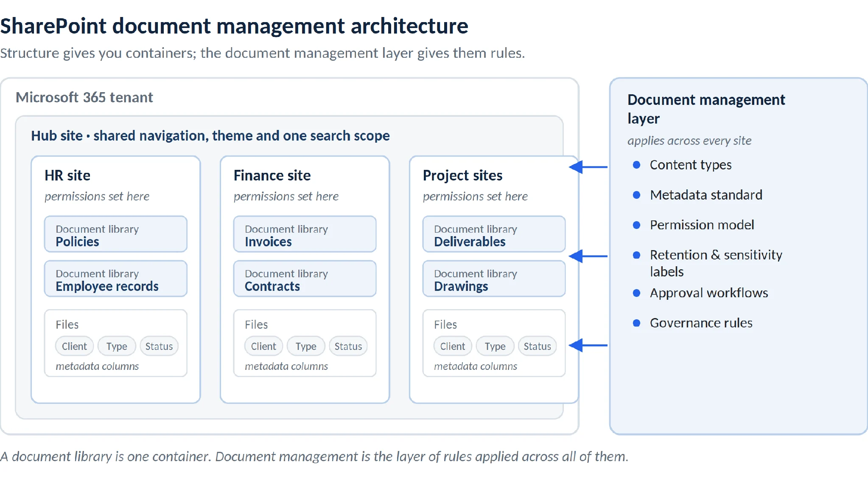
Task: Click the blue bullet beside Permission model
Action: 636,225
